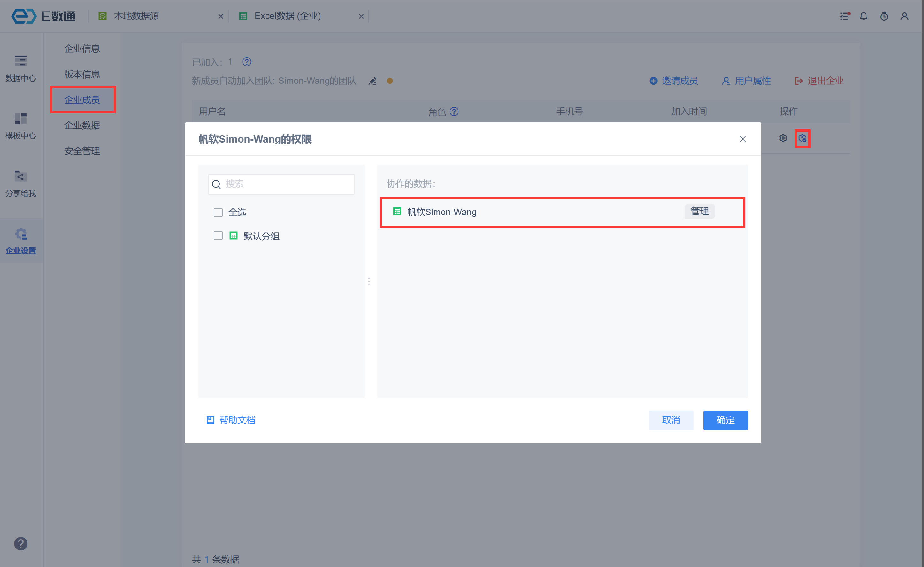Click the permission shield icon in 操作 column

[x=802, y=138]
